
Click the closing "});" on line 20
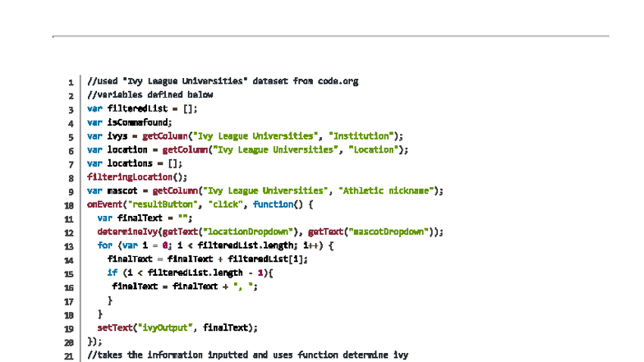pyautogui.click(x=94, y=341)
